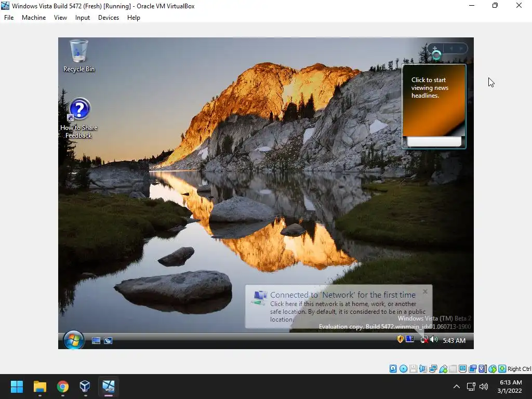Click the news headlines gadget
This screenshot has height=399, width=532.
(434, 106)
